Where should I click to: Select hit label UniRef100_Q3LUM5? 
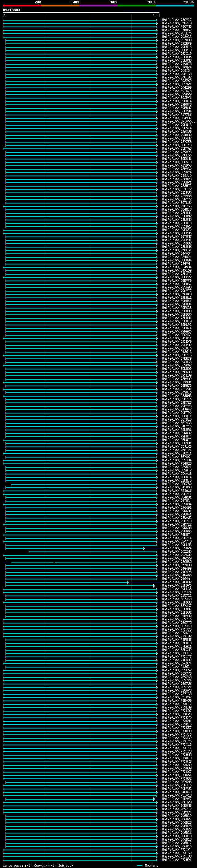click(x=177, y=57)
